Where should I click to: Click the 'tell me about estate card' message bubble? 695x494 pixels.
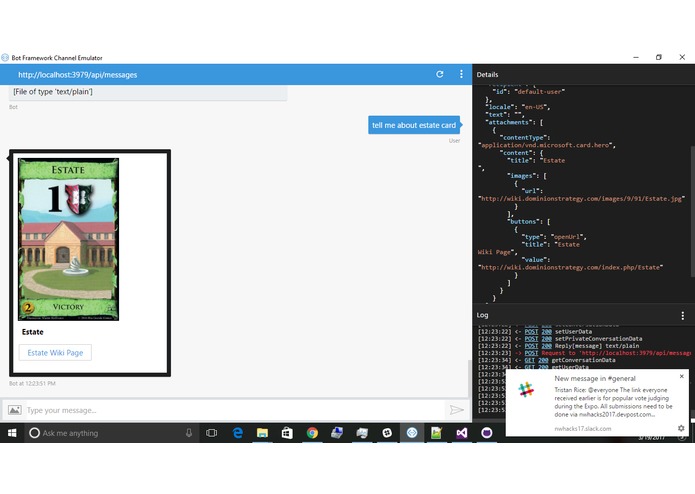(414, 125)
